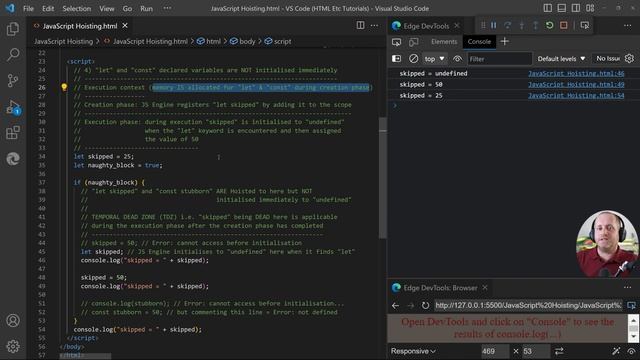The image size is (640, 360).
Task: Click the Step Into debug button
Action: pyautogui.click(x=522, y=25)
